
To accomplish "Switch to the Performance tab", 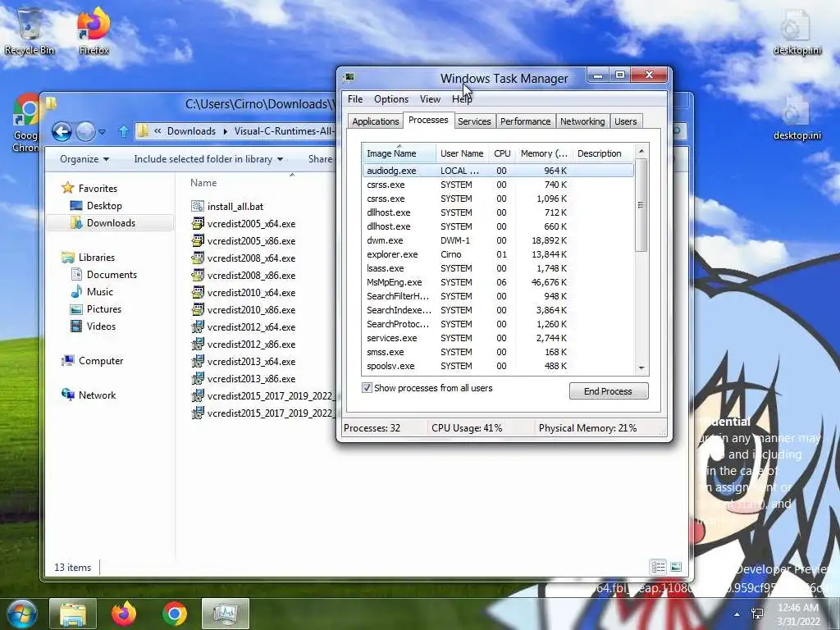I will coord(526,121).
